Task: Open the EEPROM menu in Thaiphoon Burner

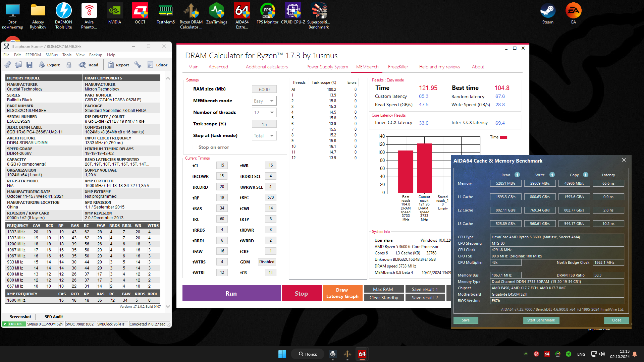Action: point(33,55)
